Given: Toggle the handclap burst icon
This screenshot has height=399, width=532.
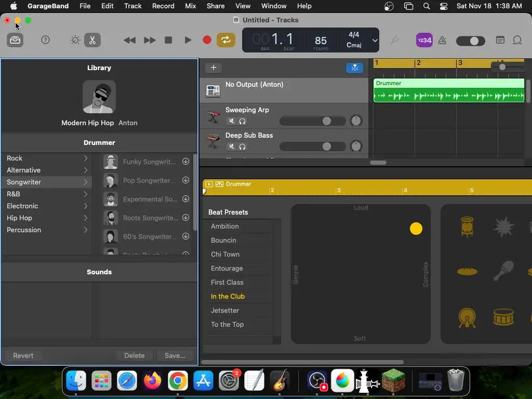Looking at the screenshot, I should pos(503,227).
